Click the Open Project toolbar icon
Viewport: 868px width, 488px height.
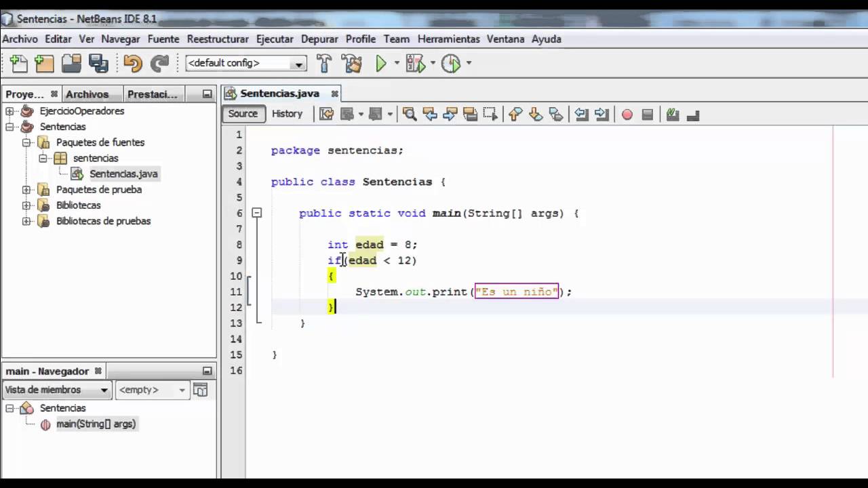point(71,64)
